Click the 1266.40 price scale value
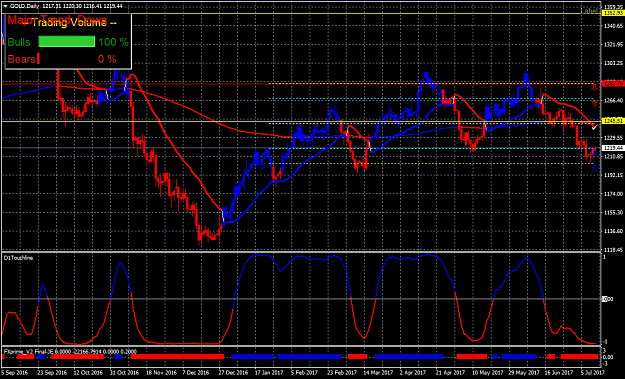The width and height of the screenshot is (625, 379). (613, 100)
